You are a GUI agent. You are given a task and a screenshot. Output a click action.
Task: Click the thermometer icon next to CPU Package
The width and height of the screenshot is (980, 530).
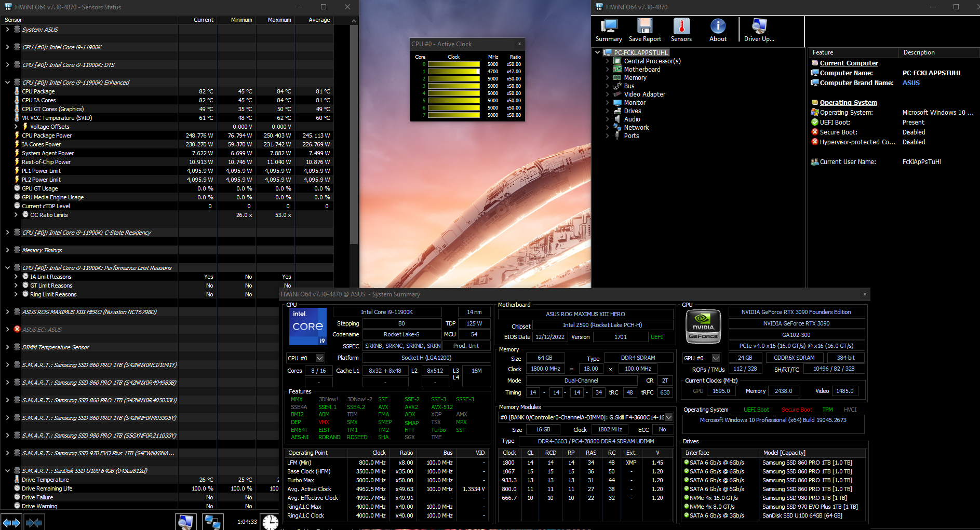tap(17, 91)
